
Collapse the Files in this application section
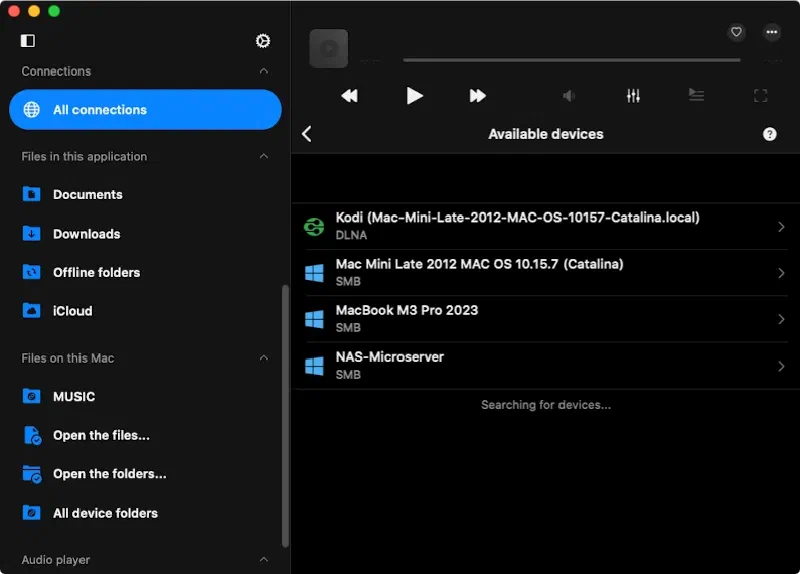[x=264, y=157]
